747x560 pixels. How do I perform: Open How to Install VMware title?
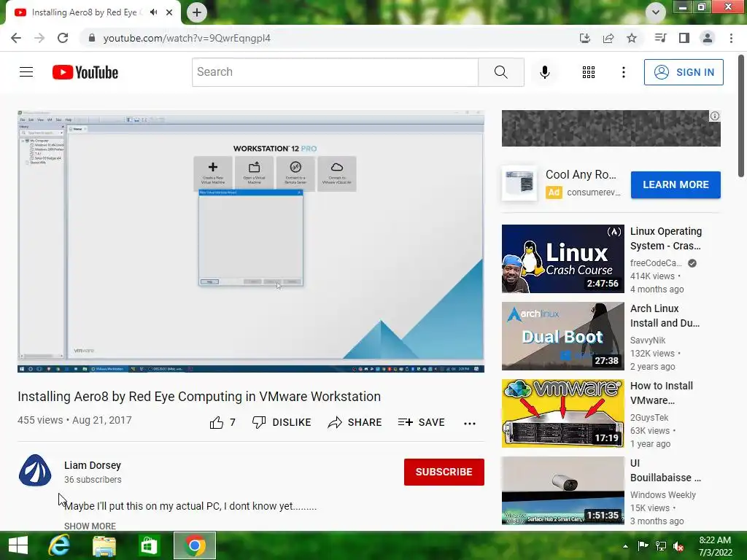pos(661,393)
